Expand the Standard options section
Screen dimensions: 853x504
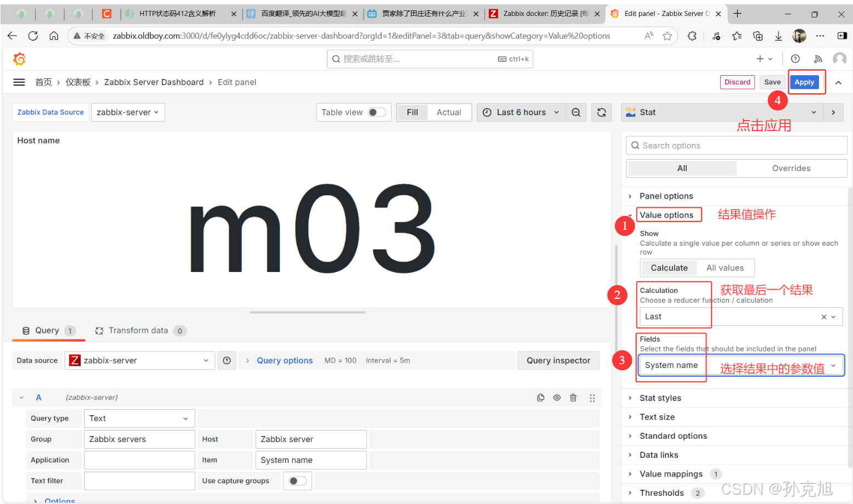673,436
